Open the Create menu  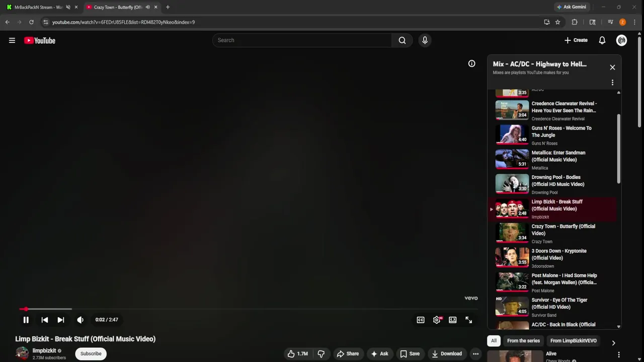click(x=576, y=40)
